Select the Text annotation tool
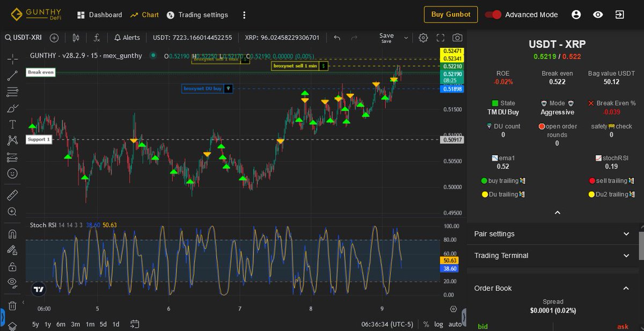The height and width of the screenshot is (331, 644). click(12, 124)
